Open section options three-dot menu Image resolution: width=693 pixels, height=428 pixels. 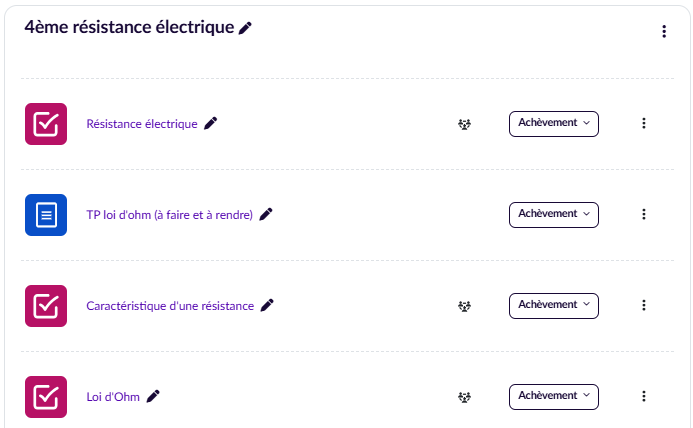coord(663,32)
